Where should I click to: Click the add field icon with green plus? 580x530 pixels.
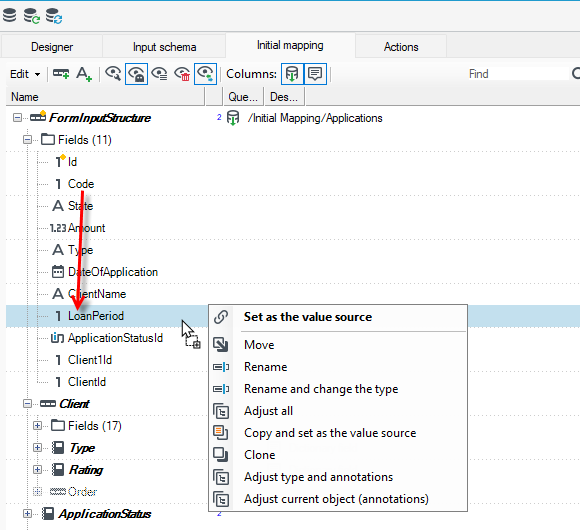(61, 74)
